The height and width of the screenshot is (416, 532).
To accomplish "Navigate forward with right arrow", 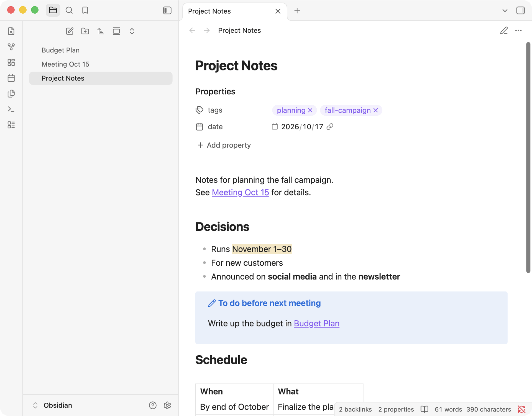I will [207, 31].
